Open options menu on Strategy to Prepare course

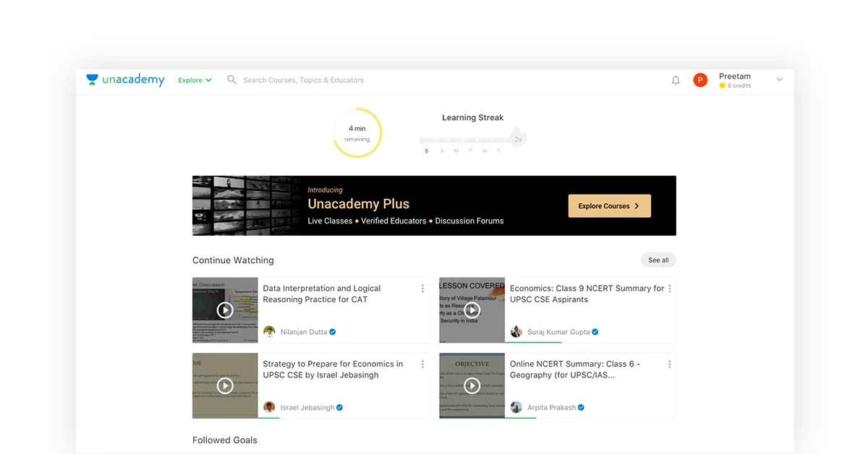point(422,364)
